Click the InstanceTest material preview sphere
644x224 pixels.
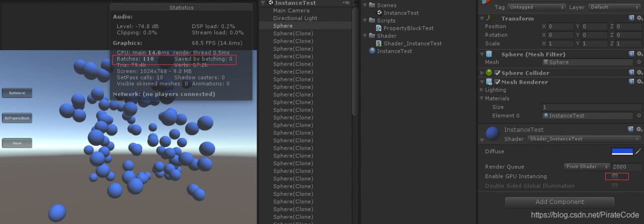coord(493,134)
